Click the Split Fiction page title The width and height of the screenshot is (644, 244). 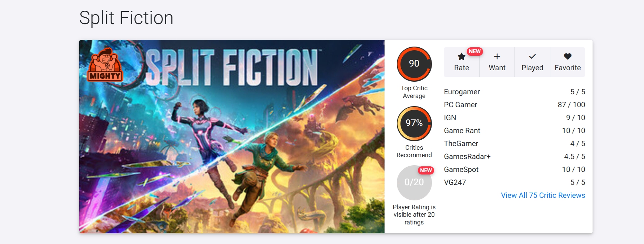tap(126, 18)
